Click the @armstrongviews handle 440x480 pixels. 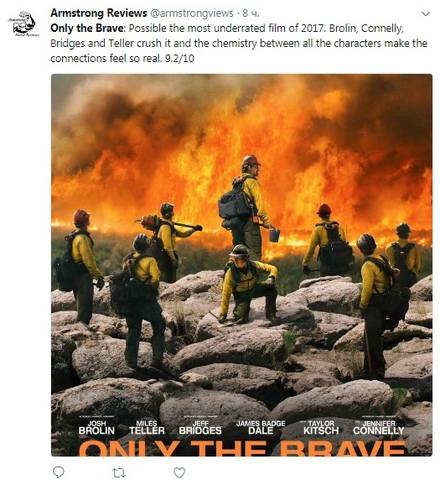[192, 13]
